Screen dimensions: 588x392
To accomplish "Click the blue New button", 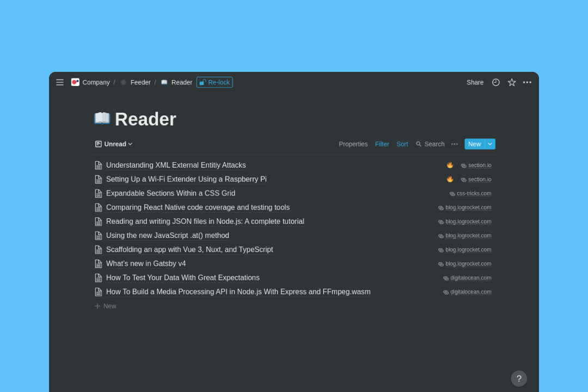I will click(x=474, y=144).
